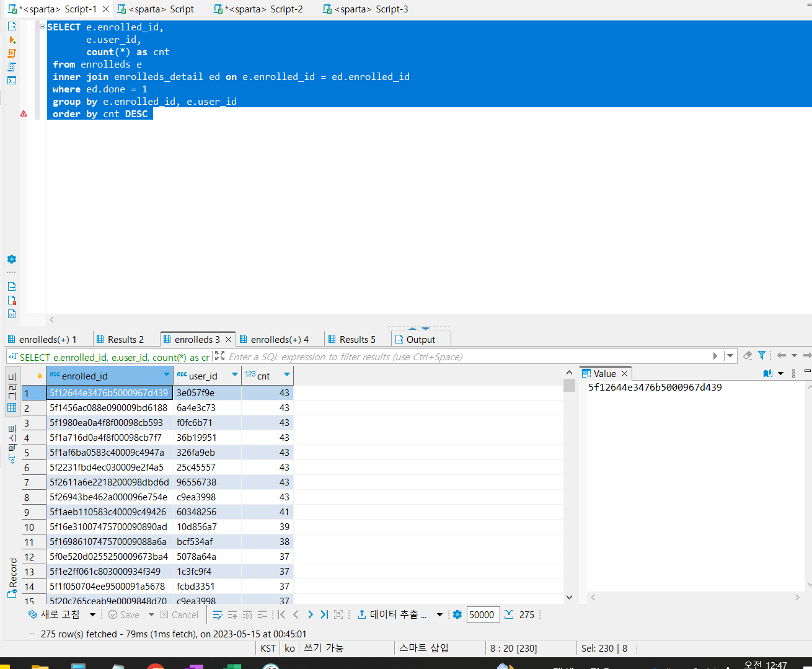Image resolution: width=812 pixels, height=669 pixels.
Task: Click the SQL filter expression field
Action: coord(468,357)
